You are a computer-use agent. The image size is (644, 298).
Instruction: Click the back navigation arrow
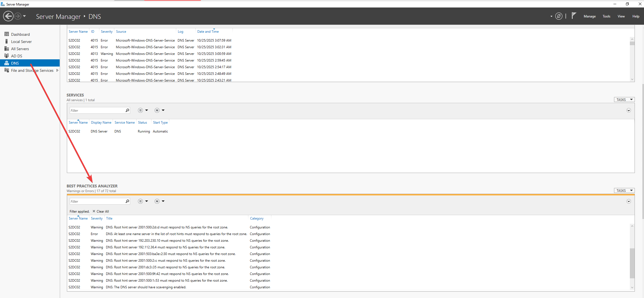[x=8, y=16]
